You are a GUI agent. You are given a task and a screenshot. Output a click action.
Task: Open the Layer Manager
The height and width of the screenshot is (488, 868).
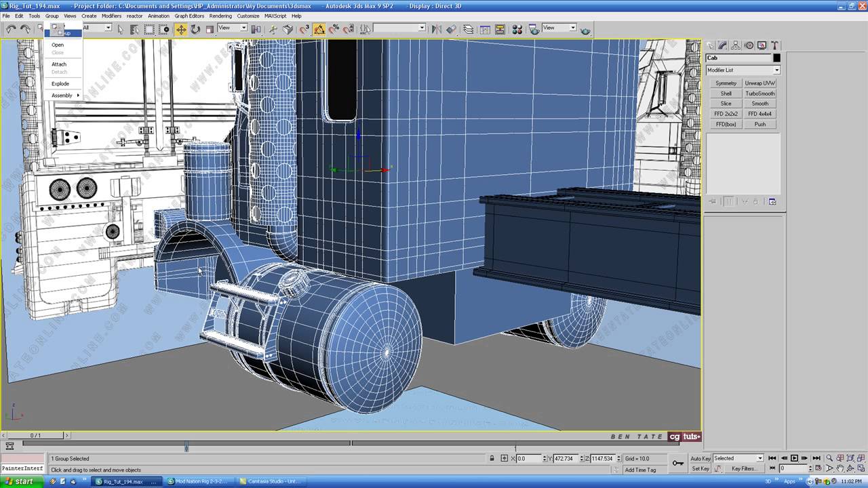[x=469, y=29]
